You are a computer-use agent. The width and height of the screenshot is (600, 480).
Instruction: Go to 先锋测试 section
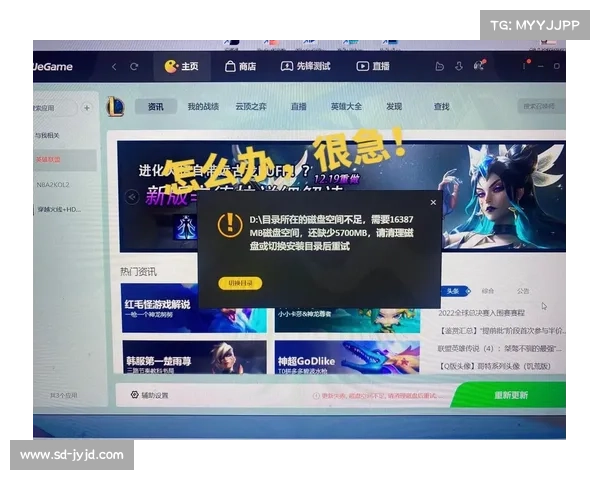pyautogui.click(x=305, y=66)
